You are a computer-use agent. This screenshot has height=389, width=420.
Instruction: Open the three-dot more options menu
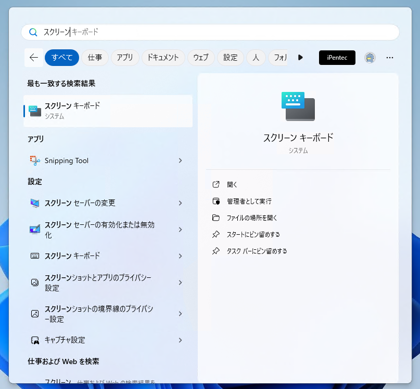(x=389, y=58)
